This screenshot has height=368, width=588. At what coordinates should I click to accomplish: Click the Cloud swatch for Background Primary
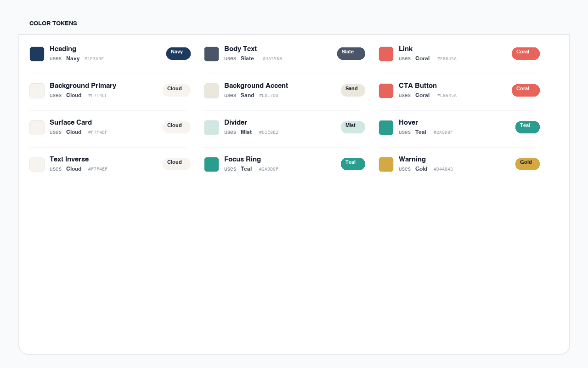37,91
